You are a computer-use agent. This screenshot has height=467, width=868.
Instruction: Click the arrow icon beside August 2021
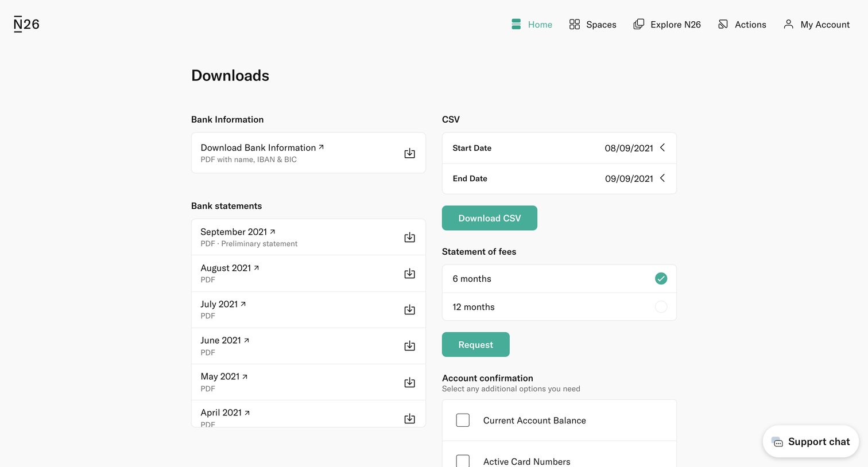coord(257,268)
